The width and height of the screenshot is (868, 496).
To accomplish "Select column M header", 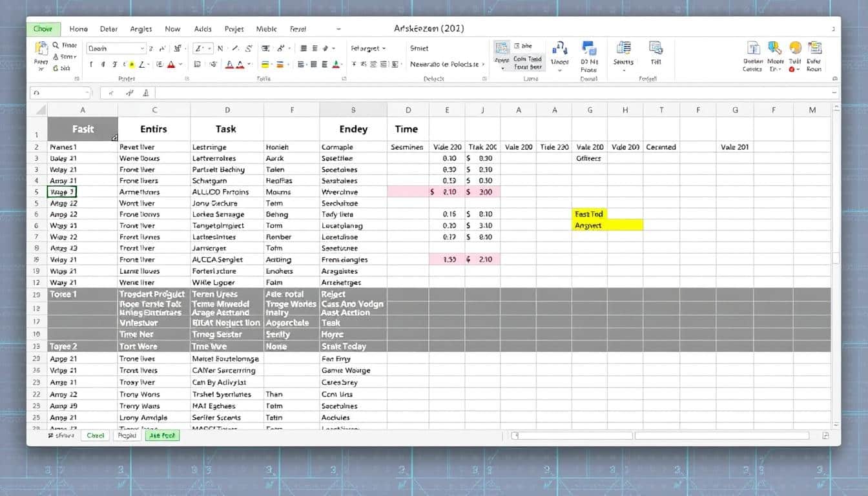I will 812,110.
